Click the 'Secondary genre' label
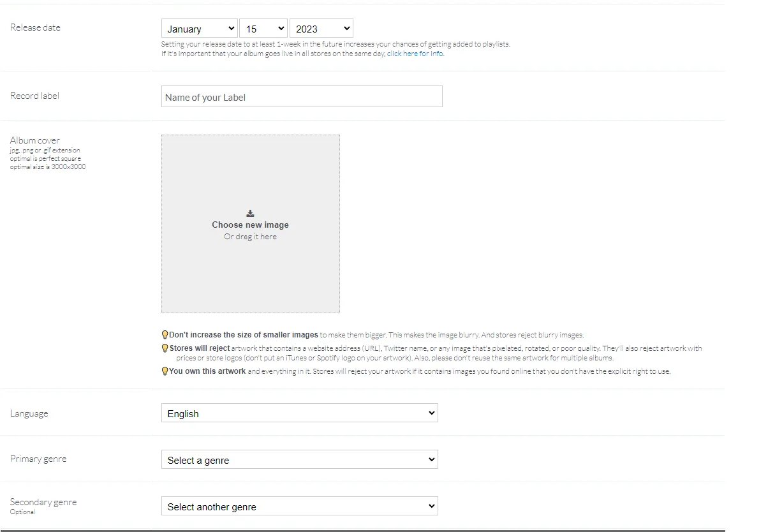The height and width of the screenshot is (532, 775). (43, 502)
